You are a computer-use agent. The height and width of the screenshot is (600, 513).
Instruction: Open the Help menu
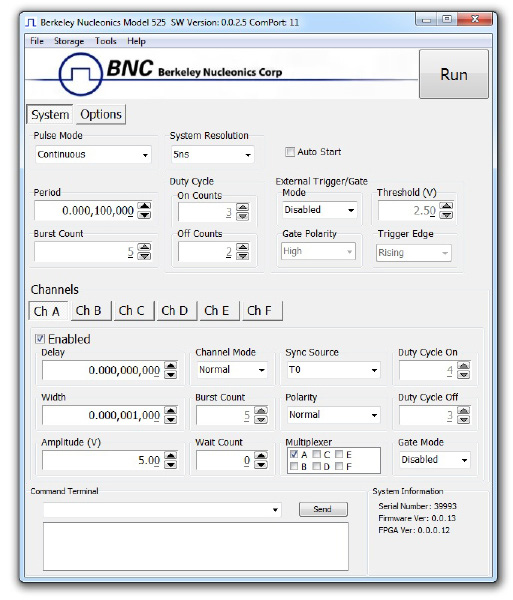[136, 41]
